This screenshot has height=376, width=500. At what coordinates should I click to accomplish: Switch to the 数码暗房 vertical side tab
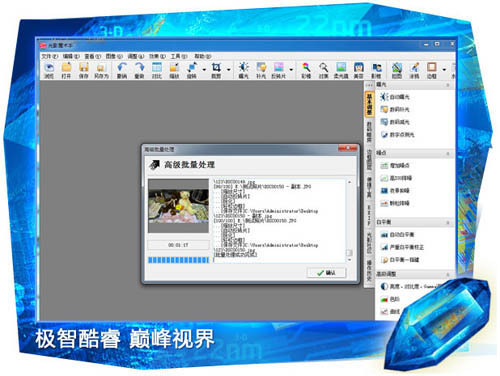pyautogui.click(x=369, y=132)
